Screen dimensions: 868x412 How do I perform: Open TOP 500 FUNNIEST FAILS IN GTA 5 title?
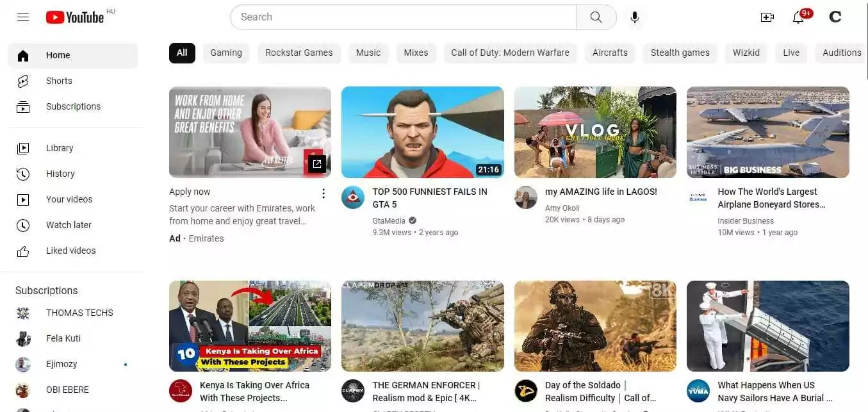[x=430, y=198]
